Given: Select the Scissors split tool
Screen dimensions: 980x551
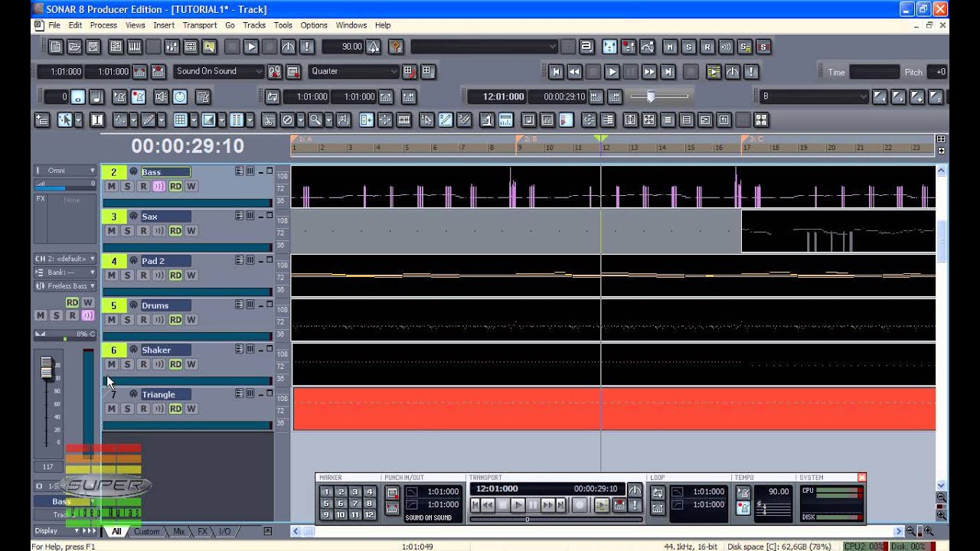Looking at the screenshot, I should [269, 120].
